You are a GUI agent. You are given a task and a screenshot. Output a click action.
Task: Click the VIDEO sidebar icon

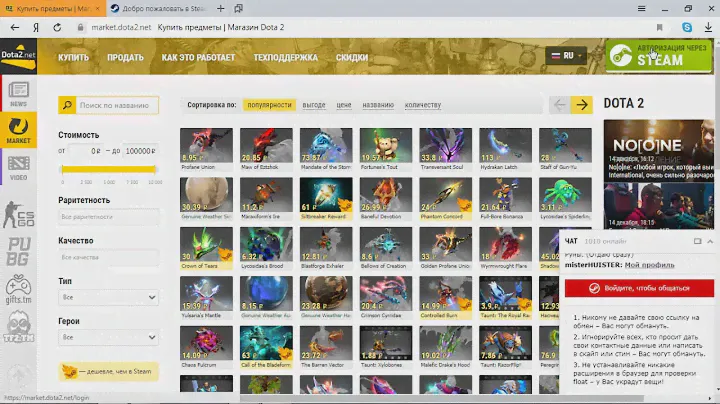18,165
